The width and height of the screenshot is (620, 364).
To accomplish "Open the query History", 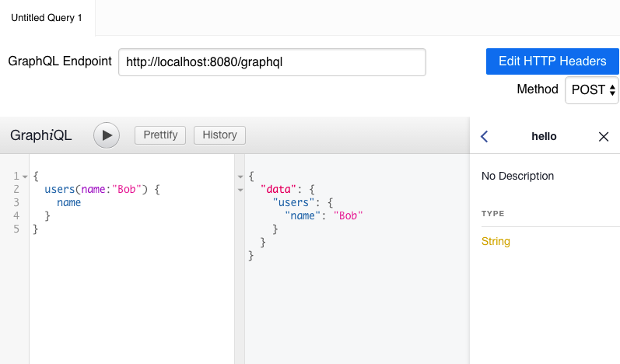I will [219, 135].
